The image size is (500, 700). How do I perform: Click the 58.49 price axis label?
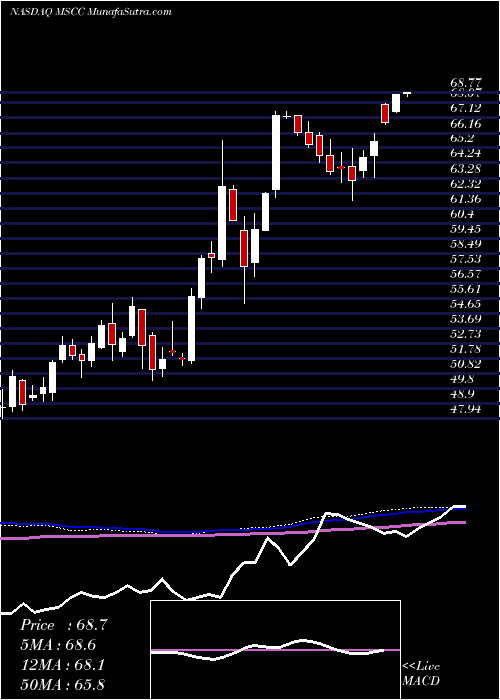click(x=466, y=244)
